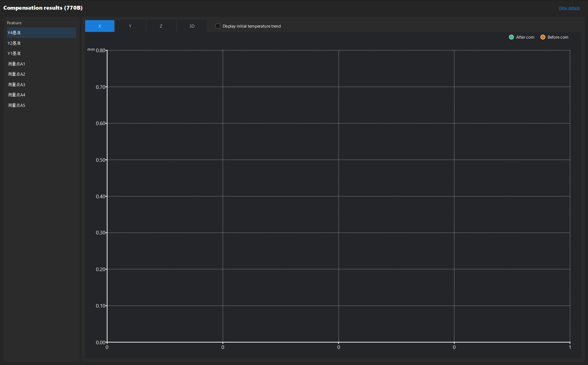Toggle the After com legend label
Viewport: 588px width, 365px height.
525,37
